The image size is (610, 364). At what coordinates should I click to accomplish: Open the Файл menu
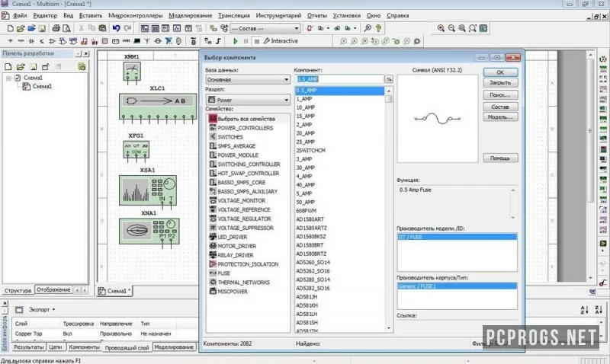tap(20, 15)
